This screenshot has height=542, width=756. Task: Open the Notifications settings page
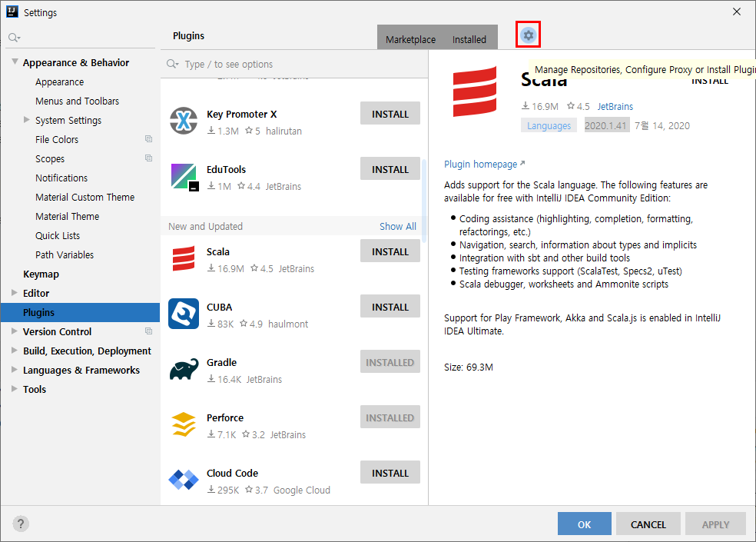tap(61, 178)
